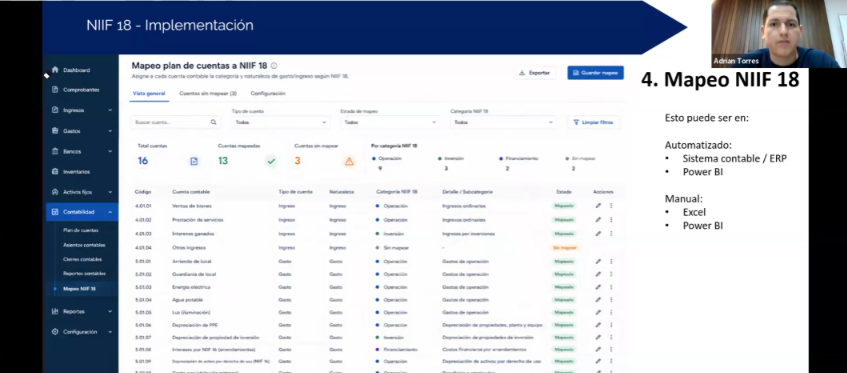Edit mapping for Depreciación de activos por derecho de uso

pos(598,361)
